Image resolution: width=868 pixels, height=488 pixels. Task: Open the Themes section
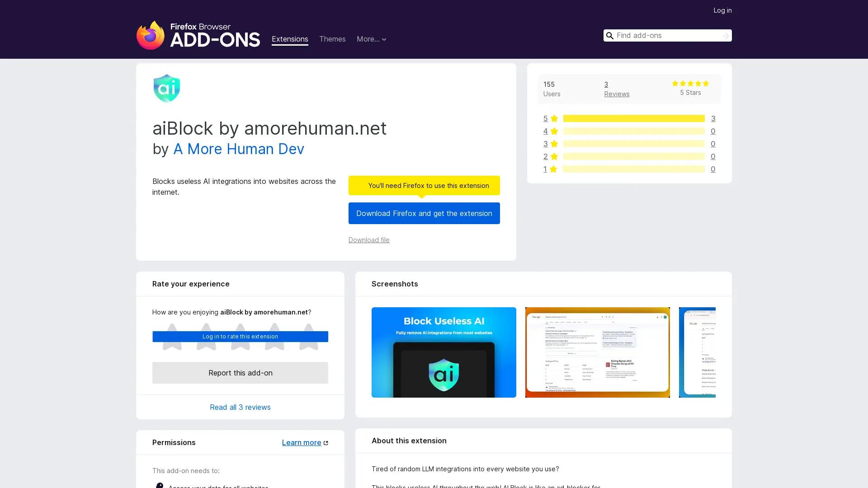coord(332,39)
